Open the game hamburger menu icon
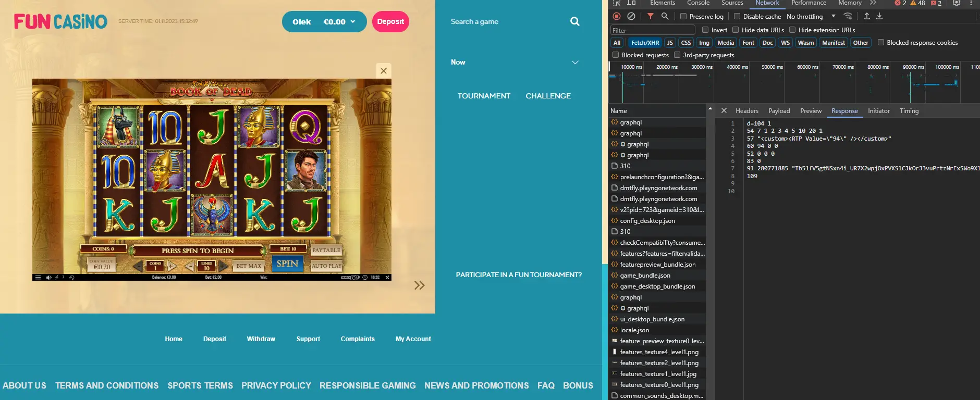980x400 pixels. coord(38,277)
